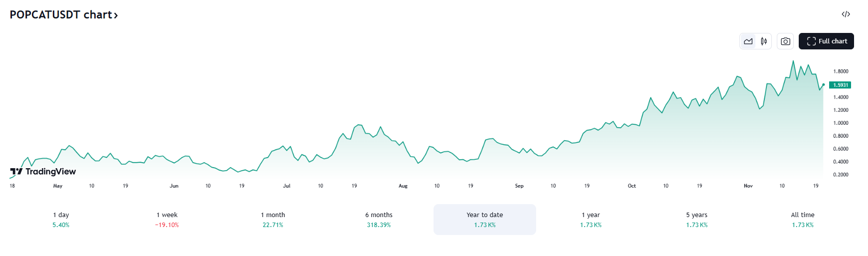The width and height of the screenshot is (868, 256).
Task: Click the chevron next to POPCATUSDT chart
Action: [x=116, y=15]
